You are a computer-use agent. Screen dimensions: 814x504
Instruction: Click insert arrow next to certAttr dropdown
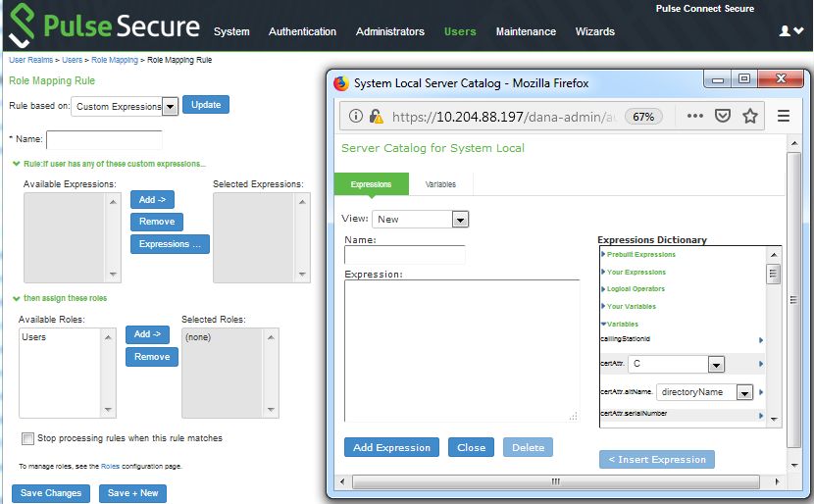point(760,364)
